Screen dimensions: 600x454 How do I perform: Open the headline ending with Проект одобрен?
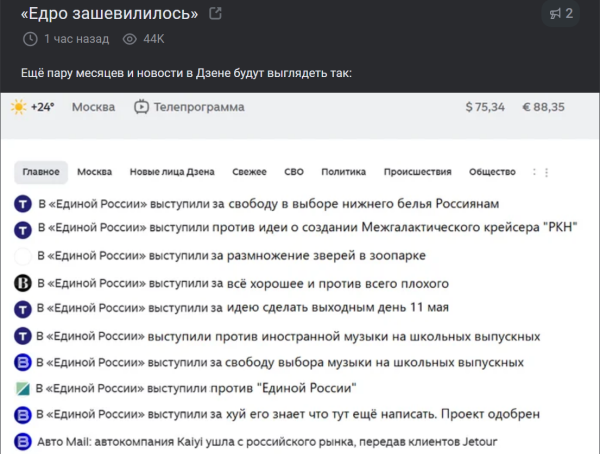pyautogui.click(x=288, y=414)
